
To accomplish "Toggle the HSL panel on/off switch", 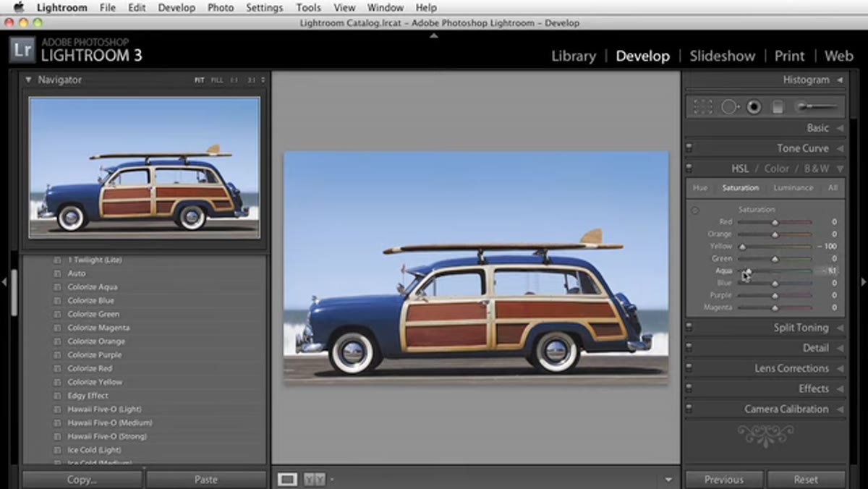I will (689, 169).
